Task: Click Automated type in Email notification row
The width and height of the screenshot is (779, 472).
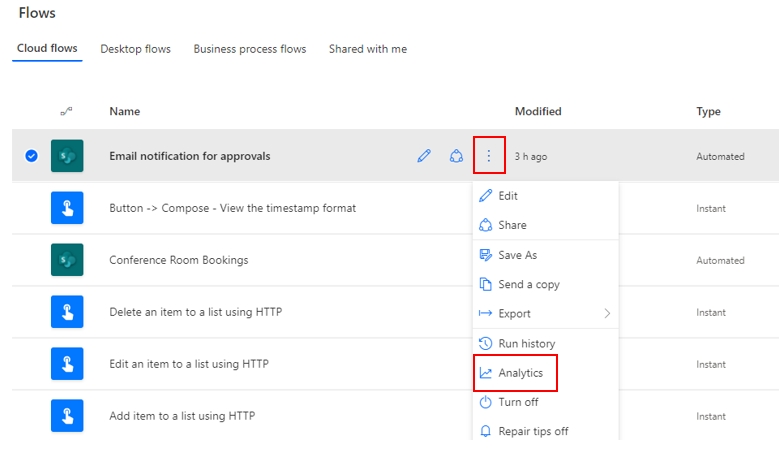Action: click(x=720, y=157)
